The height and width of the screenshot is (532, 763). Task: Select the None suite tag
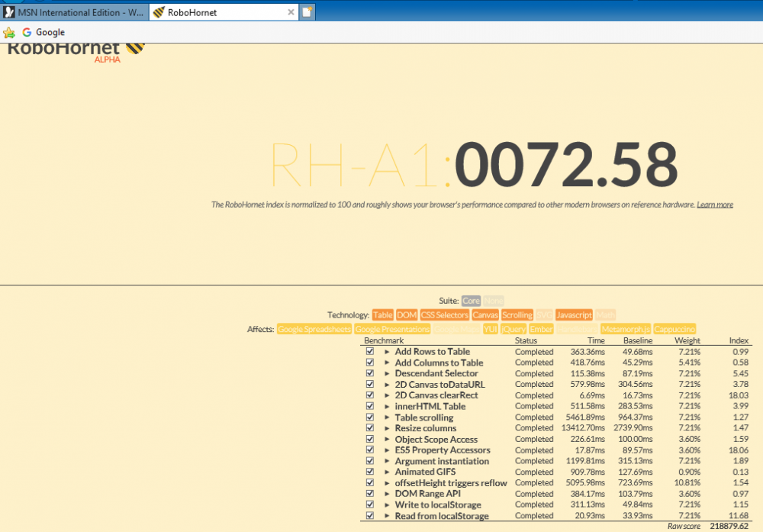494,301
